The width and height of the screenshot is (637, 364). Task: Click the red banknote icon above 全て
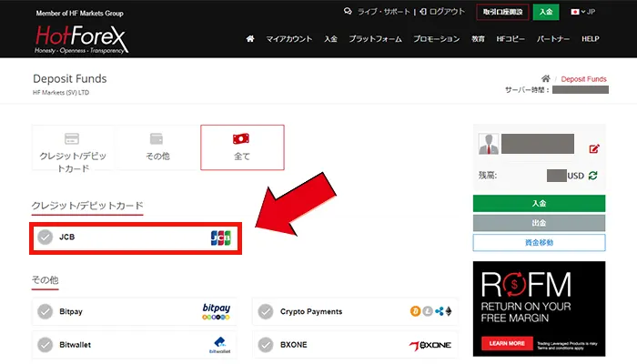(x=241, y=138)
